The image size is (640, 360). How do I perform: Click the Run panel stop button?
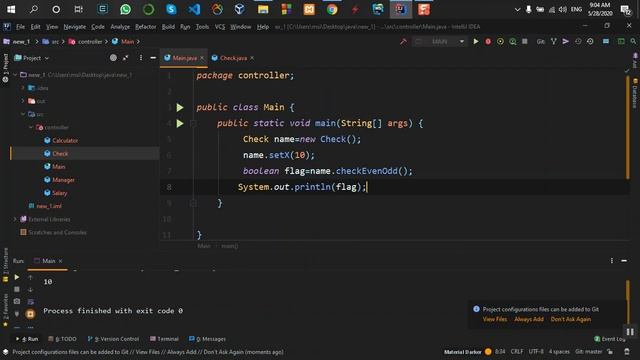click(17, 289)
